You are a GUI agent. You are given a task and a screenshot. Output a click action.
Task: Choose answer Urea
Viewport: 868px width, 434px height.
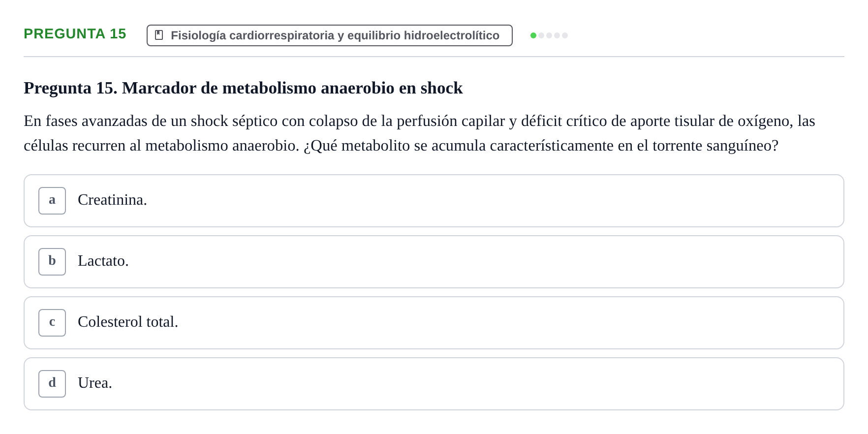pos(95,383)
